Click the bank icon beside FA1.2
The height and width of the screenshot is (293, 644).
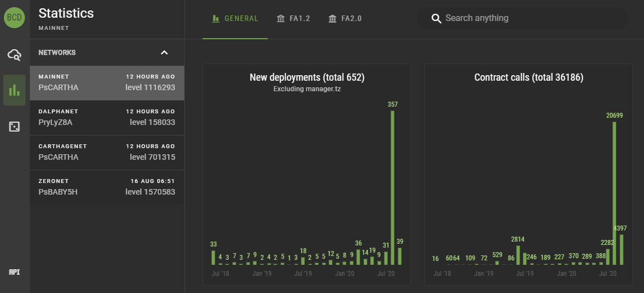(281, 18)
